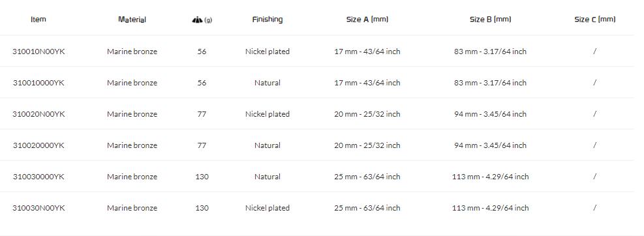This screenshot has height=236, width=644.
Task: Click the Size C (mm) header
Action: tap(594, 20)
